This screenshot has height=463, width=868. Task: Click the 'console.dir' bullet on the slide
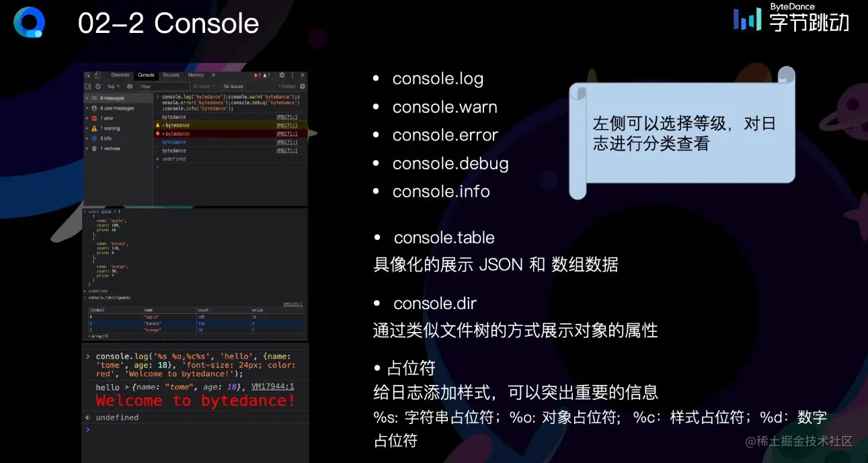[435, 303]
